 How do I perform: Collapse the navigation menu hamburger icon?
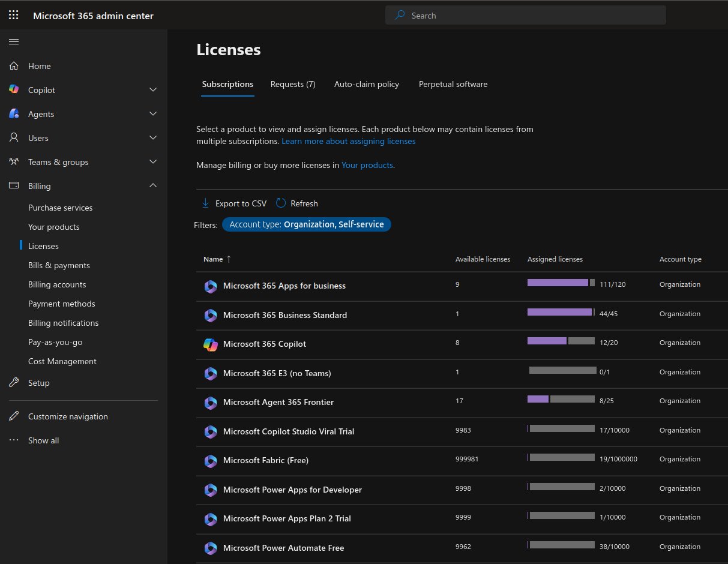point(14,41)
